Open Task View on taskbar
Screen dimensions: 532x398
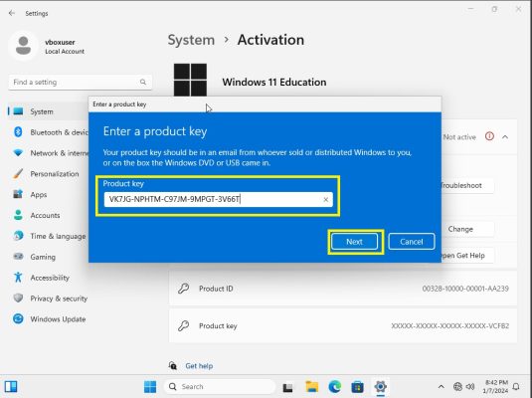click(x=287, y=387)
